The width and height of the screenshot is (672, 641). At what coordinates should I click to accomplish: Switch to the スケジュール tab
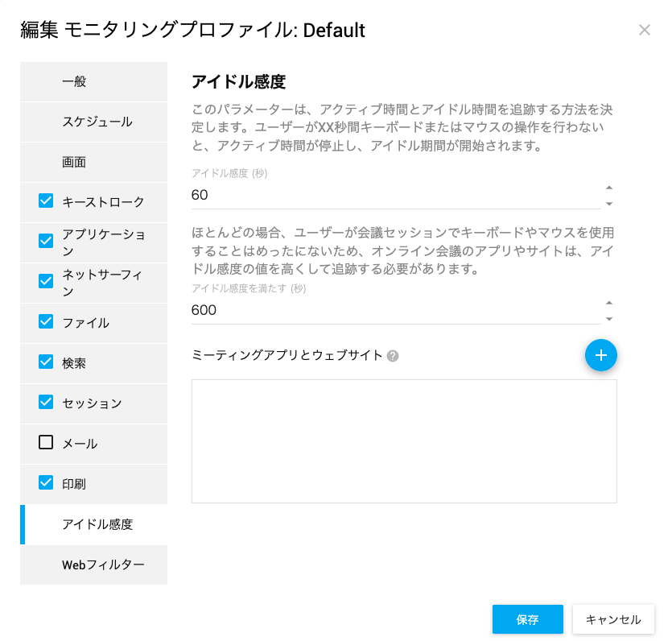tap(93, 122)
